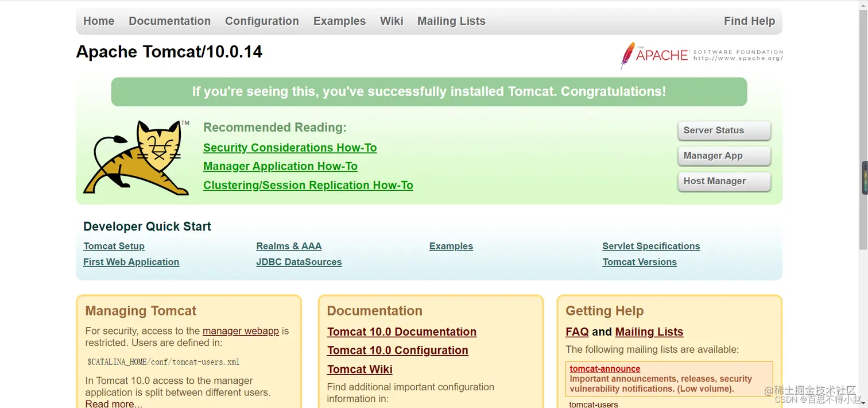Follow the manager webapp link
Image resolution: width=868 pixels, height=408 pixels.
[241, 331]
